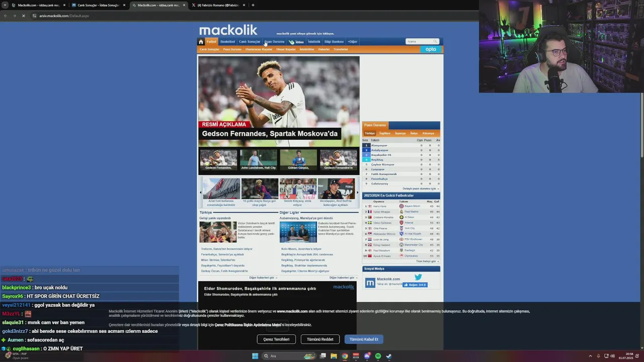644x362 pixels.
Task: Click the home icon in Mackolik navbar
Action: point(201,42)
